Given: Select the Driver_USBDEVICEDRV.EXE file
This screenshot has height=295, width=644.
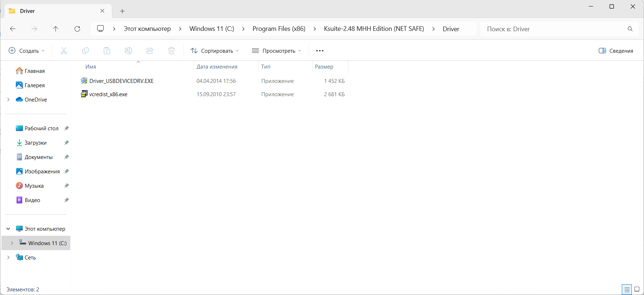Looking at the screenshot, I should click(121, 81).
